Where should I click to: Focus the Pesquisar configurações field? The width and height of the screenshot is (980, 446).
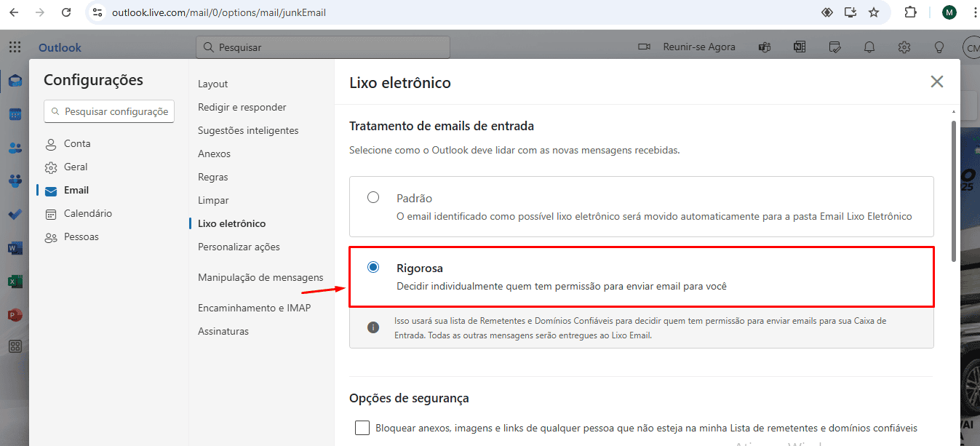tap(109, 111)
